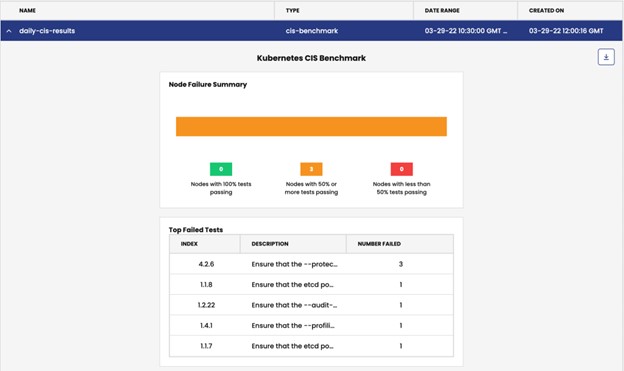Select index 1.1.8 in failed tests
The image size is (624, 371).
point(206,285)
